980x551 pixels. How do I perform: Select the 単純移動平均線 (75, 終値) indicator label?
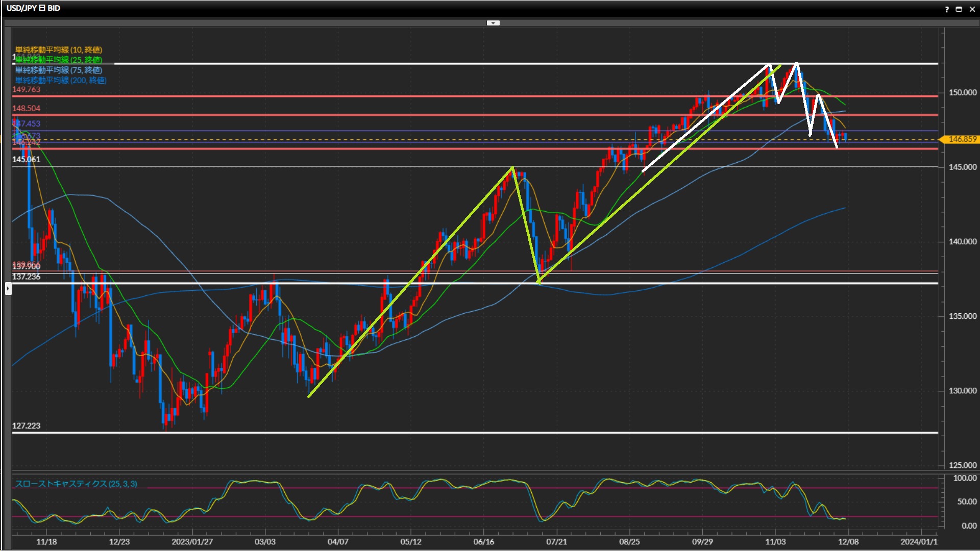tap(58, 70)
